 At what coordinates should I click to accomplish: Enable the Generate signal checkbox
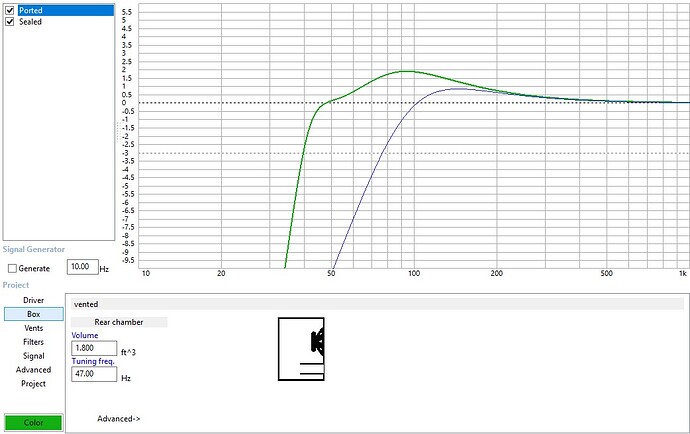(12, 268)
